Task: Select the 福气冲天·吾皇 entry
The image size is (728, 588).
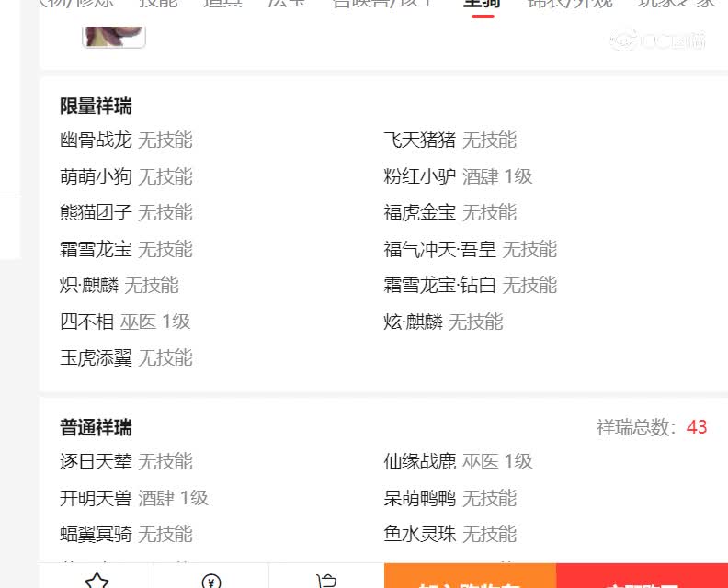Action: 439,249
